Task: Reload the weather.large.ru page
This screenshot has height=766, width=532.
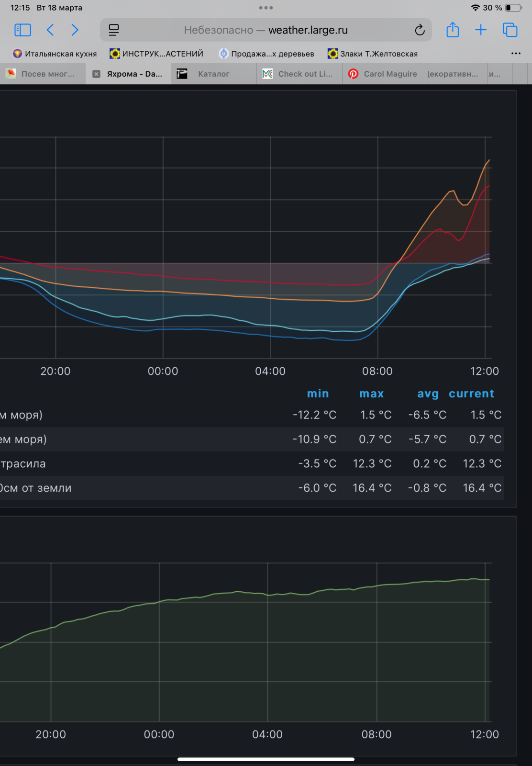Action: [x=420, y=30]
